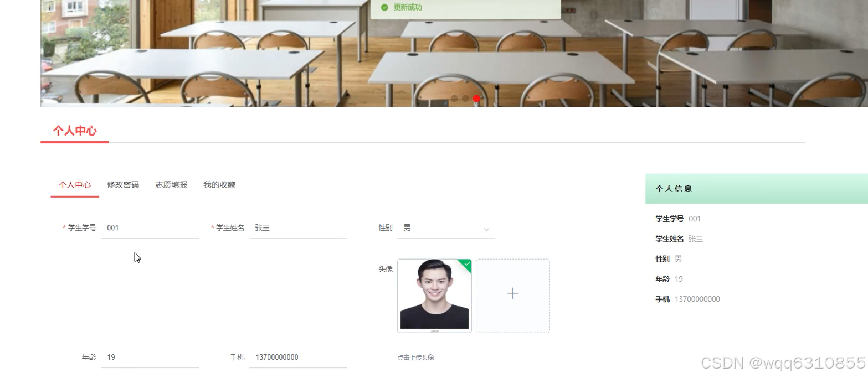Focus the 学生姓名 input field
This screenshot has width=868, height=378.
pyautogui.click(x=298, y=228)
